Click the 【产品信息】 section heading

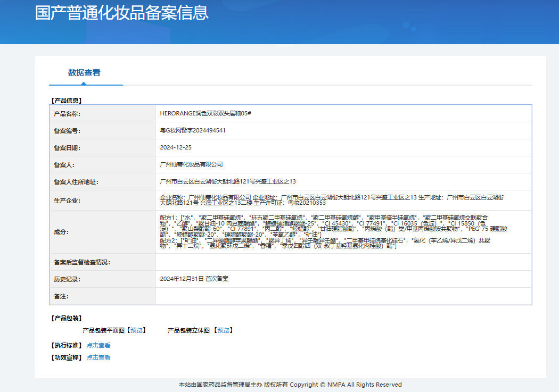tap(66, 100)
